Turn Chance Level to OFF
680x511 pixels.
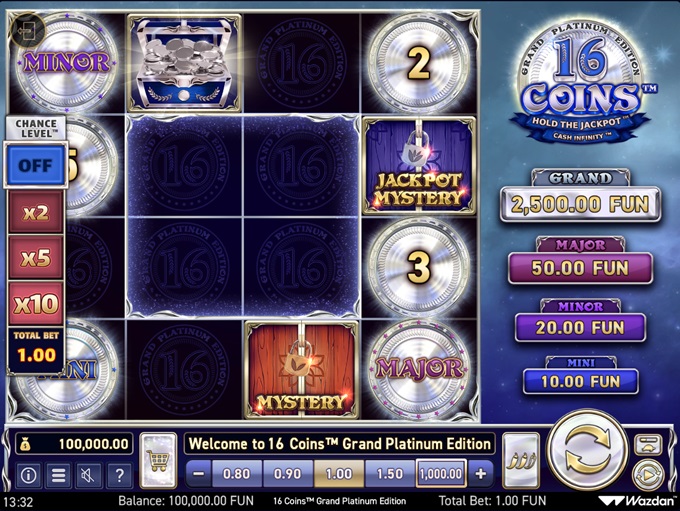pyautogui.click(x=35, y=165)
